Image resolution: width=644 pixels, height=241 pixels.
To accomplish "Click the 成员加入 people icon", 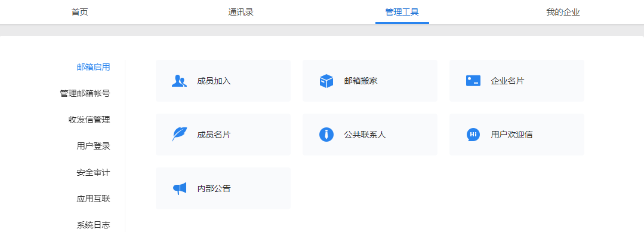I will [179, 81].
